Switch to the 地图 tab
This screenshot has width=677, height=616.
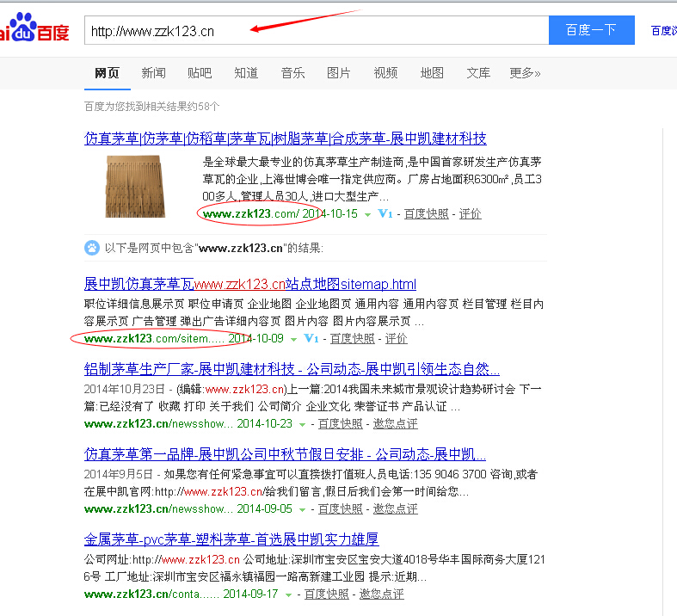tap(432, 73)
